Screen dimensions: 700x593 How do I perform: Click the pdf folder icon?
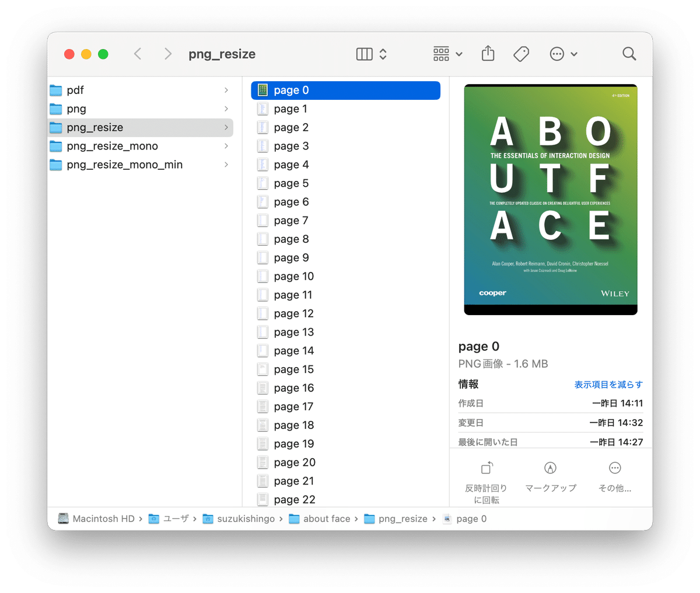coord(56,90)
